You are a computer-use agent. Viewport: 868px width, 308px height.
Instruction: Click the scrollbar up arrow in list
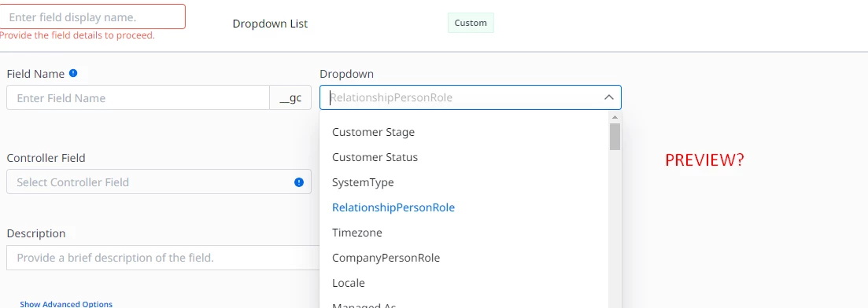click(615, 117)
